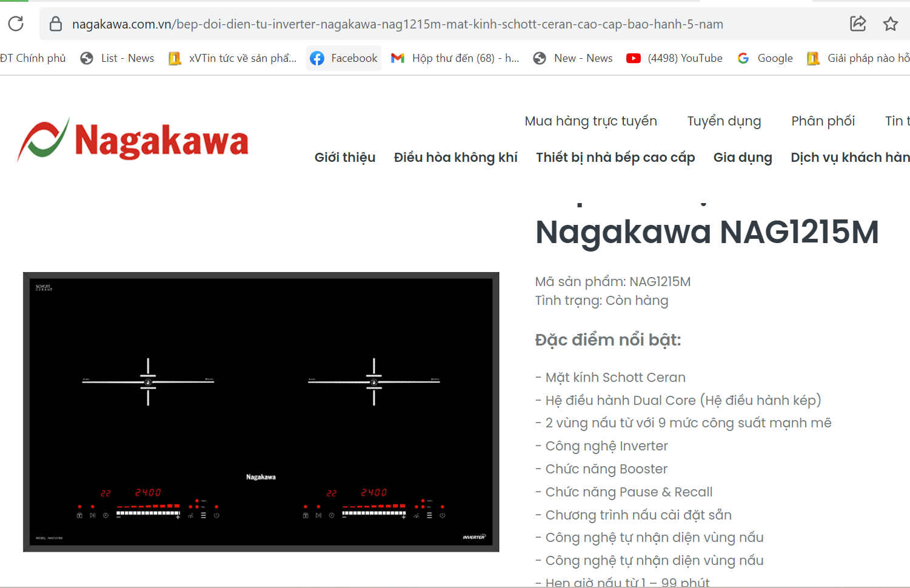Open the Giới thiệu menu
Viewport: 910px width, 588px height.
pos(345,158)
